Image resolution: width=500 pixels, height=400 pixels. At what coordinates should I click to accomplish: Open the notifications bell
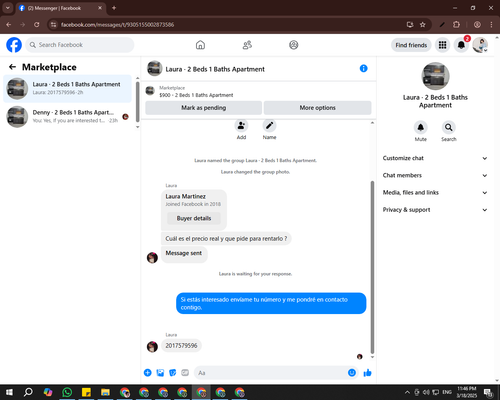pos(461,45)
